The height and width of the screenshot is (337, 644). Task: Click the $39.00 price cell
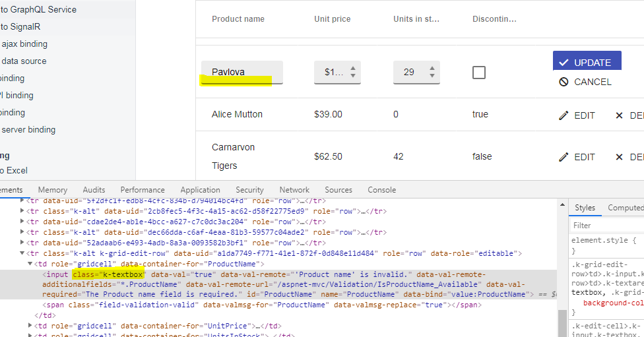coord(328,115)
